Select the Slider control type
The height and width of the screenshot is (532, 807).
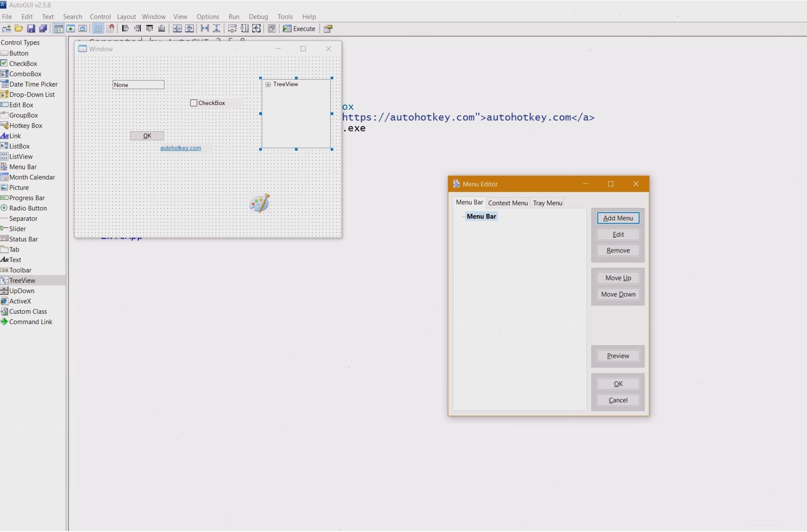pos(18,229)
